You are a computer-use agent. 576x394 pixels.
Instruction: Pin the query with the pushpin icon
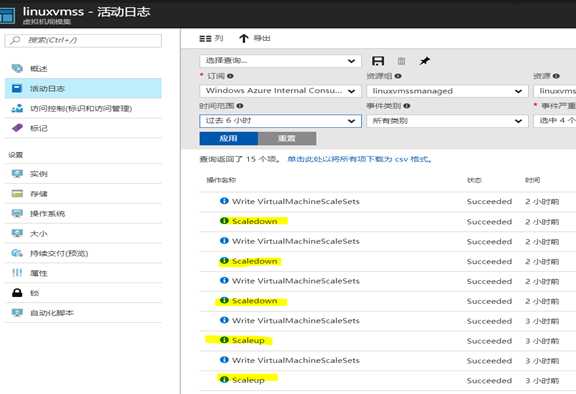point(425,61)
